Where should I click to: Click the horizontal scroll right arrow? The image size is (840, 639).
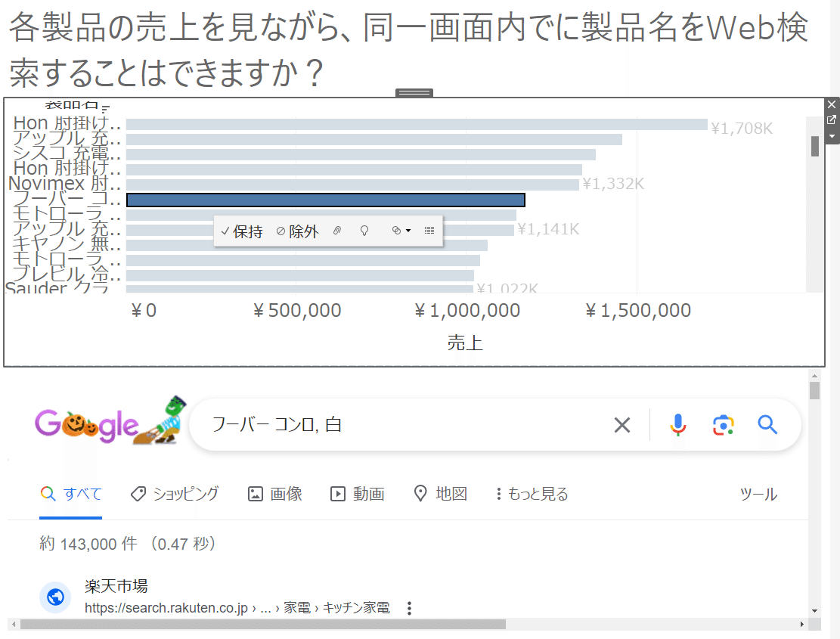click(x=802, y=624)
